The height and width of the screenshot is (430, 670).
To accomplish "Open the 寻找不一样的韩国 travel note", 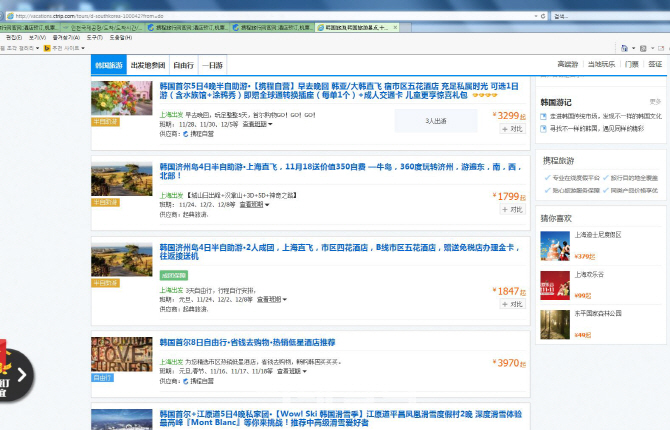I will coord(596,128).
